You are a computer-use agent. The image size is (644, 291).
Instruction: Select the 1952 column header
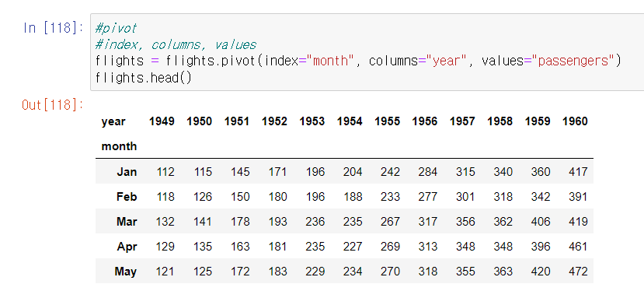274,121
